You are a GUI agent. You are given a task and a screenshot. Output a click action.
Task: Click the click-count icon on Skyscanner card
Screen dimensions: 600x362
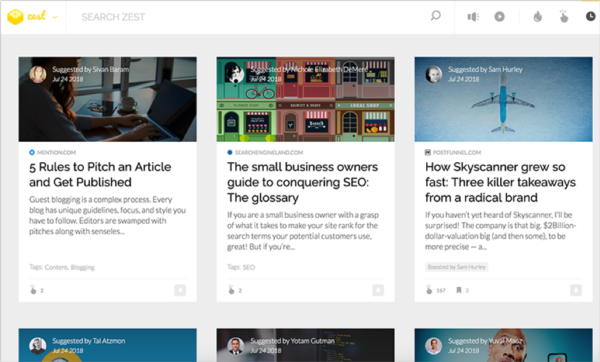coord(429,290)
